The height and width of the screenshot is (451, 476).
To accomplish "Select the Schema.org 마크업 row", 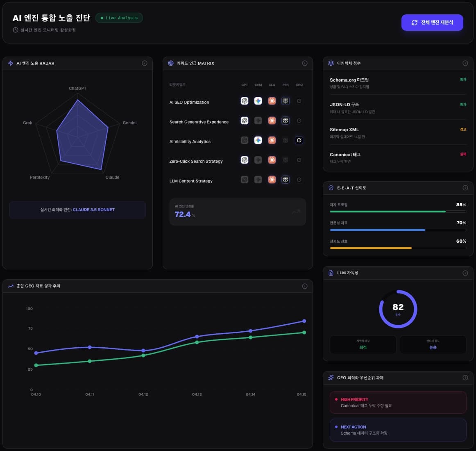I will 398,83.
